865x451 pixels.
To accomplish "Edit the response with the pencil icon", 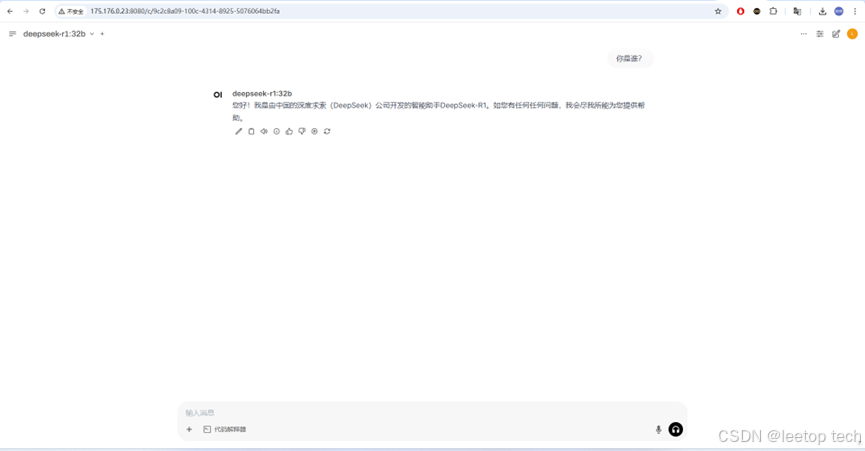I will click(238, 131).
